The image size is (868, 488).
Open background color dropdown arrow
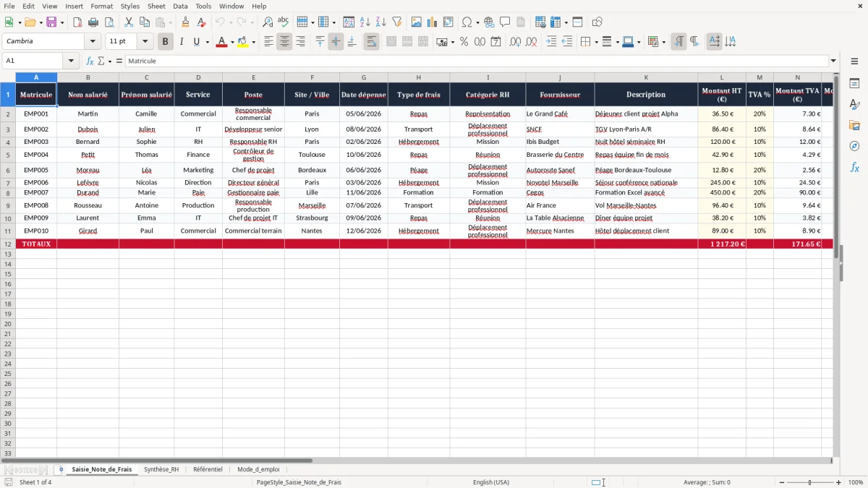tap(253, 42)
